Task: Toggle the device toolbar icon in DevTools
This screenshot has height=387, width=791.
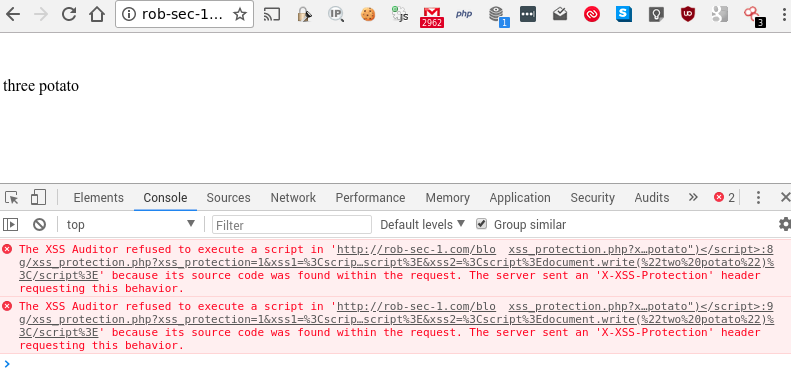Action: (38, 197)
